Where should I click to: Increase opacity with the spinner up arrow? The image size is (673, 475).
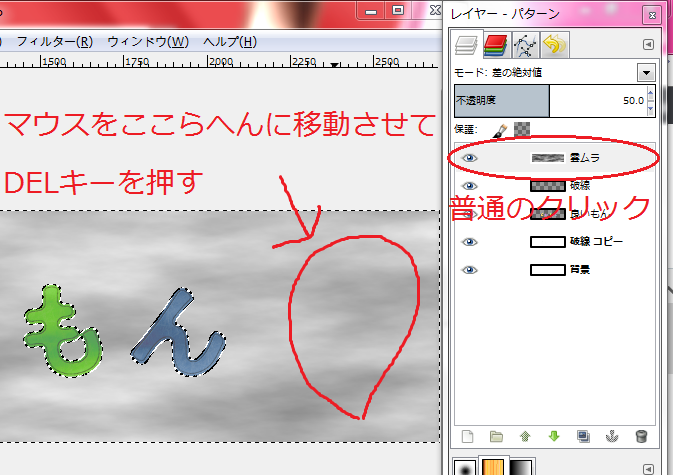(651, 93)
